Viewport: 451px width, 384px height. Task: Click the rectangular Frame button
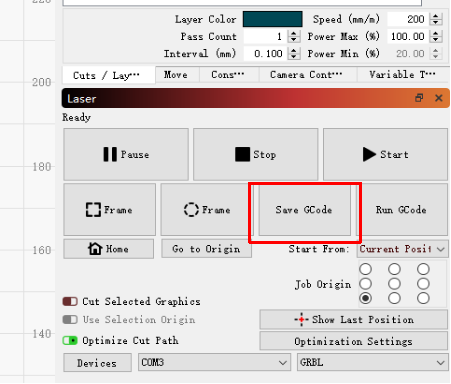[110, 210]
